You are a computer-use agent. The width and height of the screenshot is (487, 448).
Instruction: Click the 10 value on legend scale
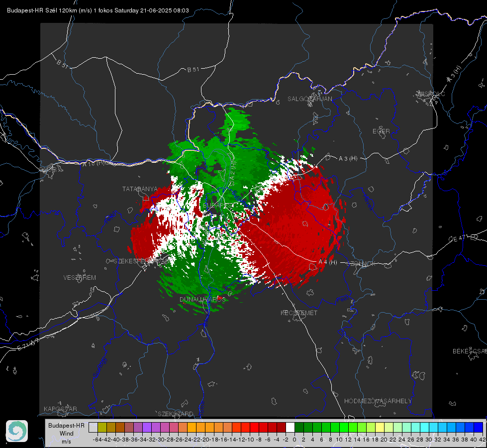(x=339, y=440)
